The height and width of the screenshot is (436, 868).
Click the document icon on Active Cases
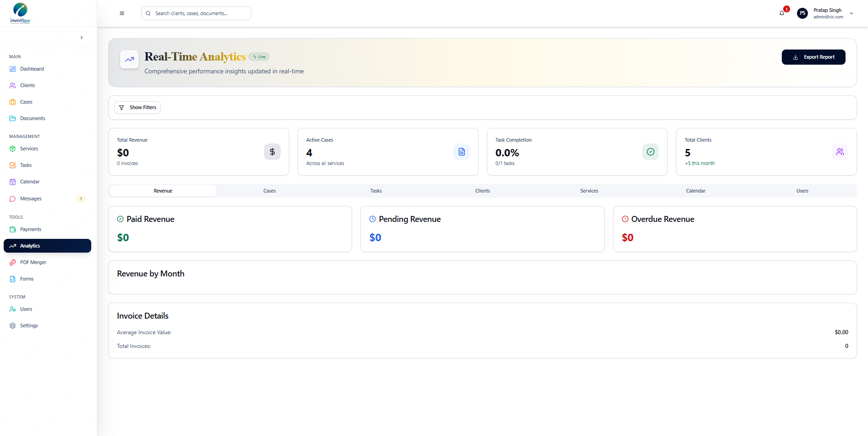pos(462,152)
